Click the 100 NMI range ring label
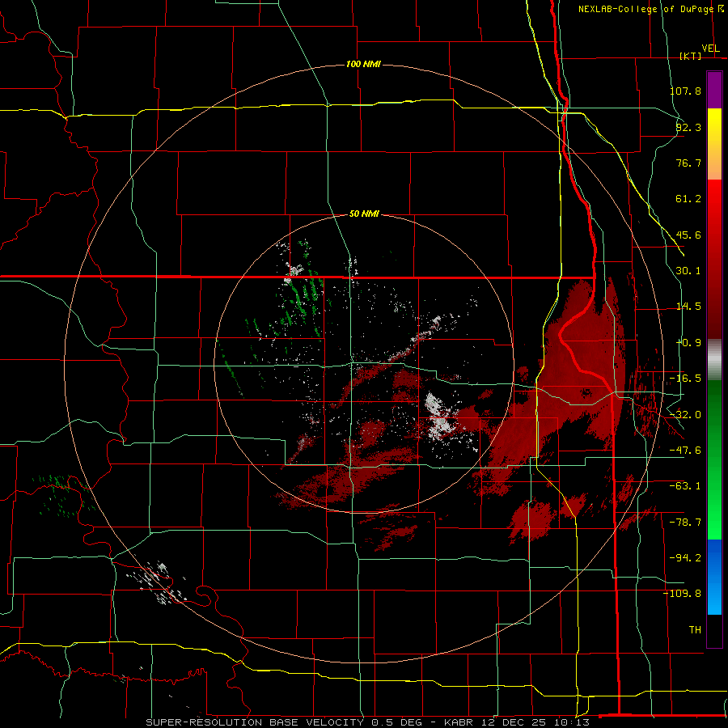 [363, 64]
